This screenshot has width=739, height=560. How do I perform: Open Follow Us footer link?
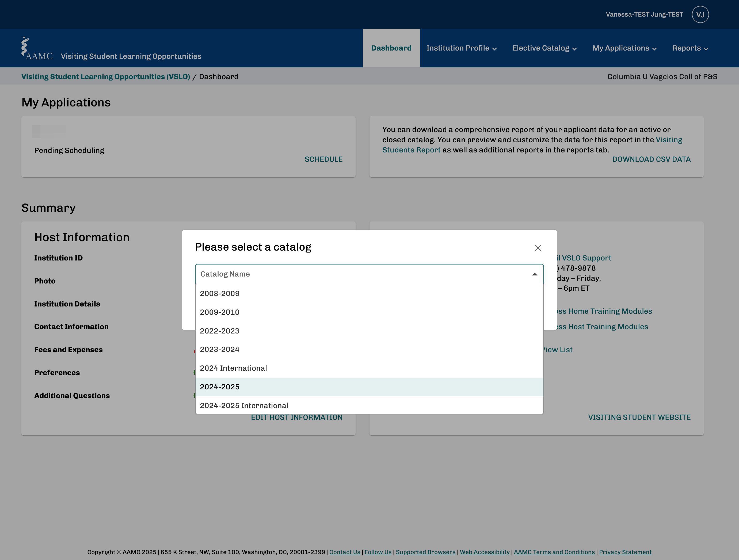click(x=378, y=552)
